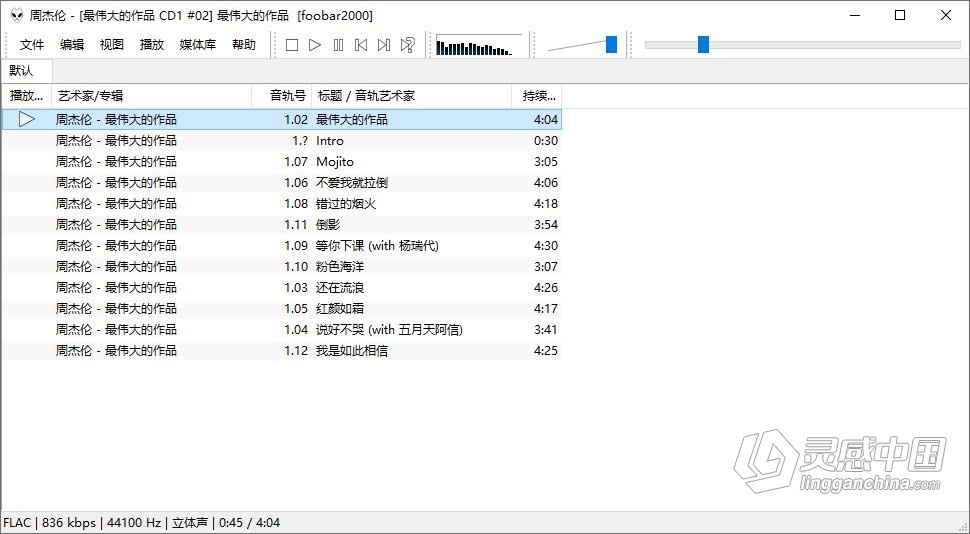Click the seek bar position handle
The height and width of the screenshot is (534, 970).
tap(703, 45)
